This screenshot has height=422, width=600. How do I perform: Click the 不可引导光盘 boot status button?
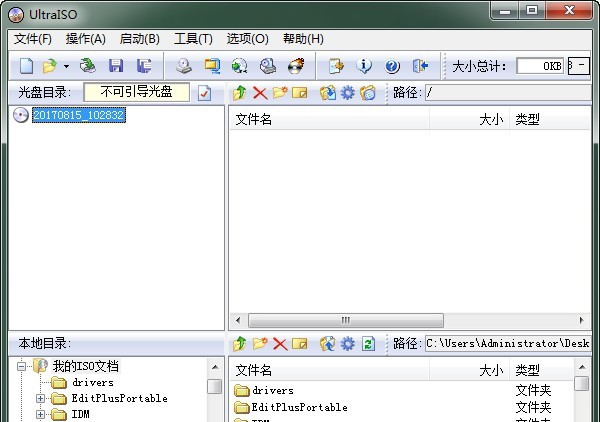point(136,92)
